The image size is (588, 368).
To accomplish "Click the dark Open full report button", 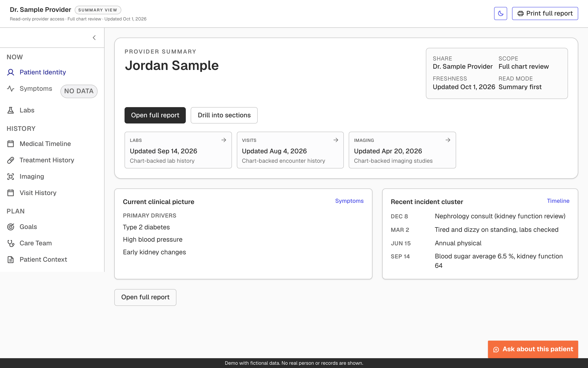I will pos(155,115).
